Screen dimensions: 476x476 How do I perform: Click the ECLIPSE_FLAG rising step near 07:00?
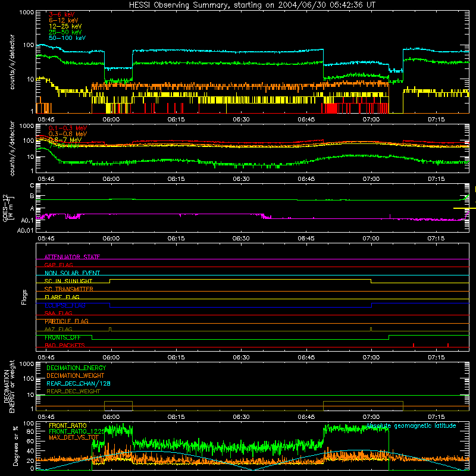pos(371,305)
